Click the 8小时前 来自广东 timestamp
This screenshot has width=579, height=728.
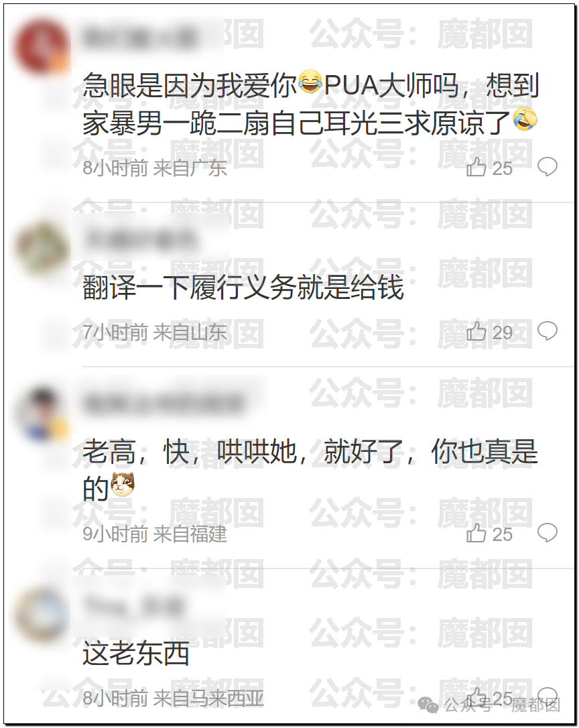coord(155,168)
